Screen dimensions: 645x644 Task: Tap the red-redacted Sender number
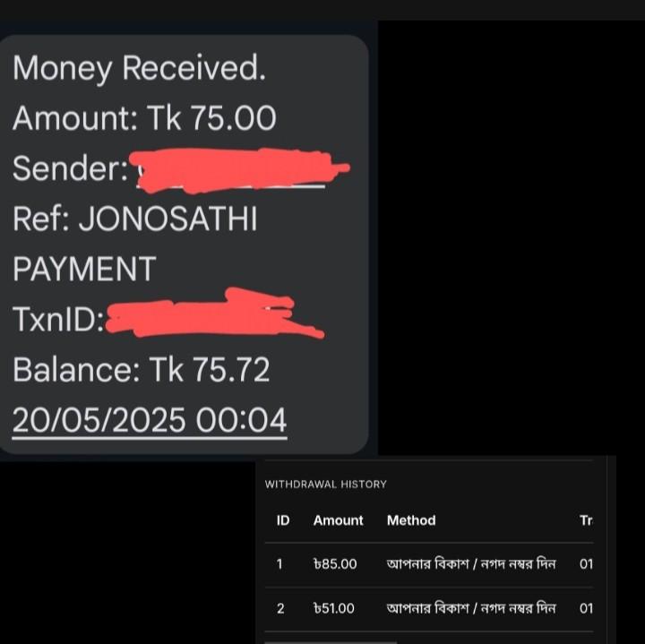239,170
